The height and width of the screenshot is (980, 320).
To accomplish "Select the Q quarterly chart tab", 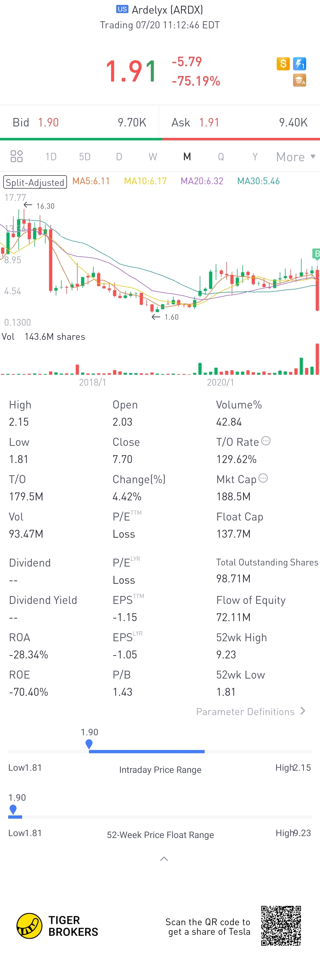I will pos(221,157).
